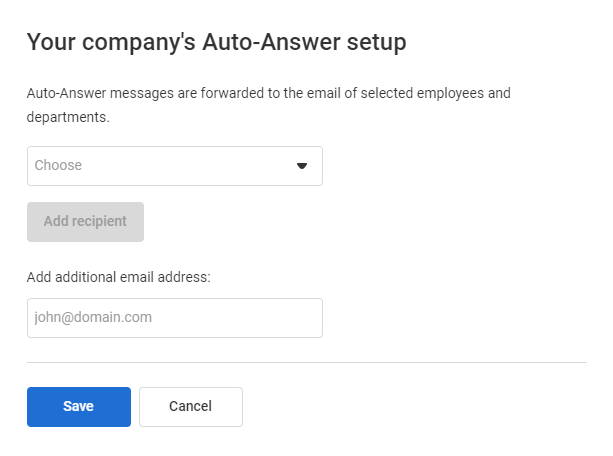This screenshot has width=613, height=456.
Task: Discard changes with the Cancel button
Action: pos(190,406)
